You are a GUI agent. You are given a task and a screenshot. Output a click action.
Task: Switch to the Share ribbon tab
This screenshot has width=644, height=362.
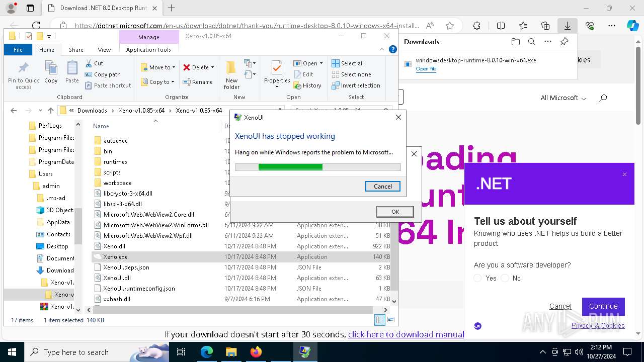click(x=76, y=50)
